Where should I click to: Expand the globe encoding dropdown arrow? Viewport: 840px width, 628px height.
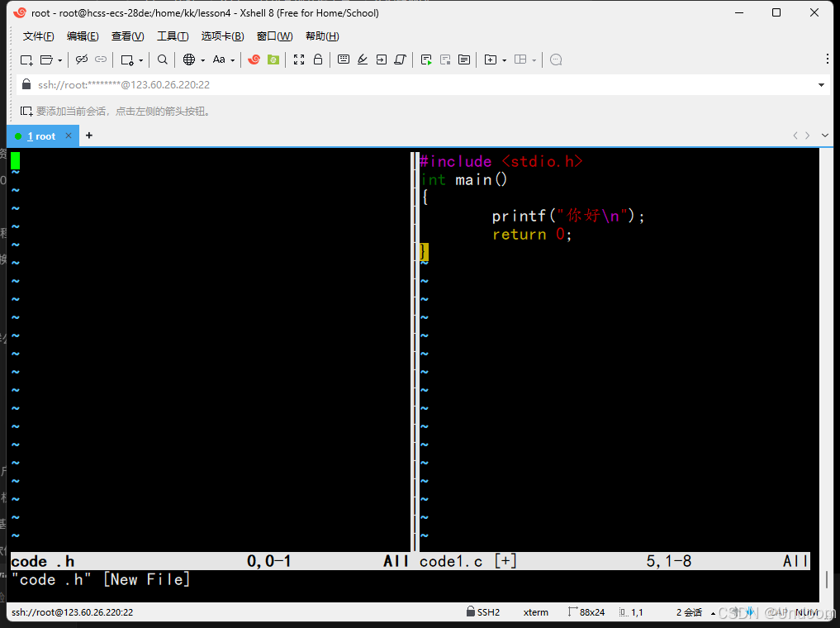click(x=203, y=60)
